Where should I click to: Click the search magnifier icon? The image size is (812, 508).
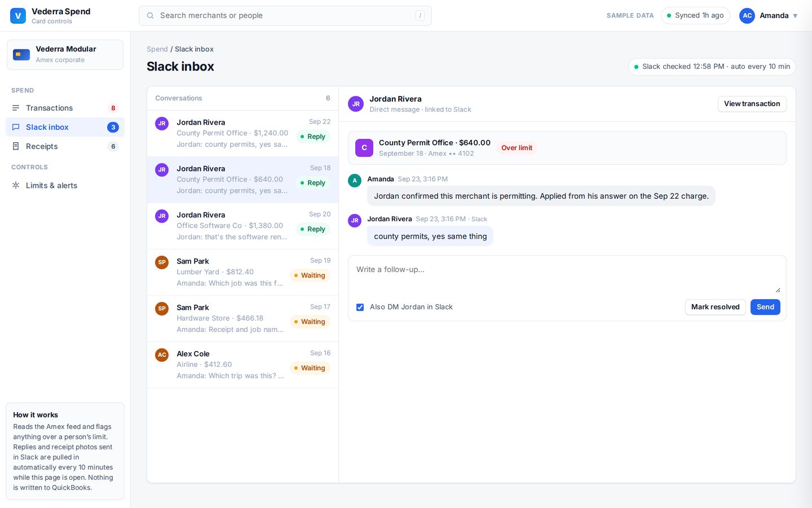[x=151, y=16]
